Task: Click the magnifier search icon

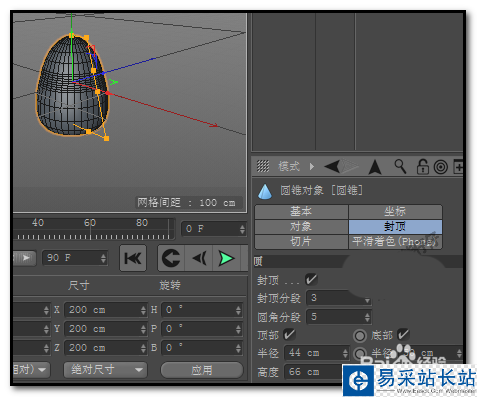Action: [x=400, y=166]
